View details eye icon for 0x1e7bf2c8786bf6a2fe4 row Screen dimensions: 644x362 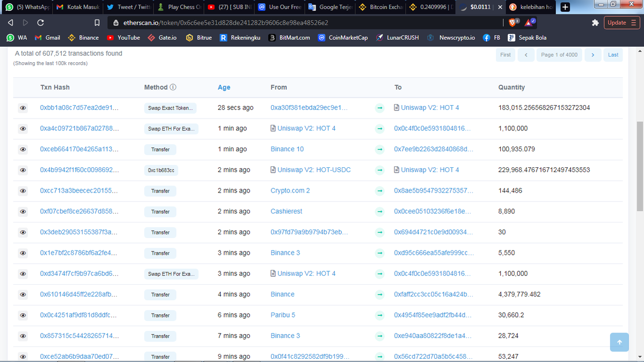click(23, 253)
